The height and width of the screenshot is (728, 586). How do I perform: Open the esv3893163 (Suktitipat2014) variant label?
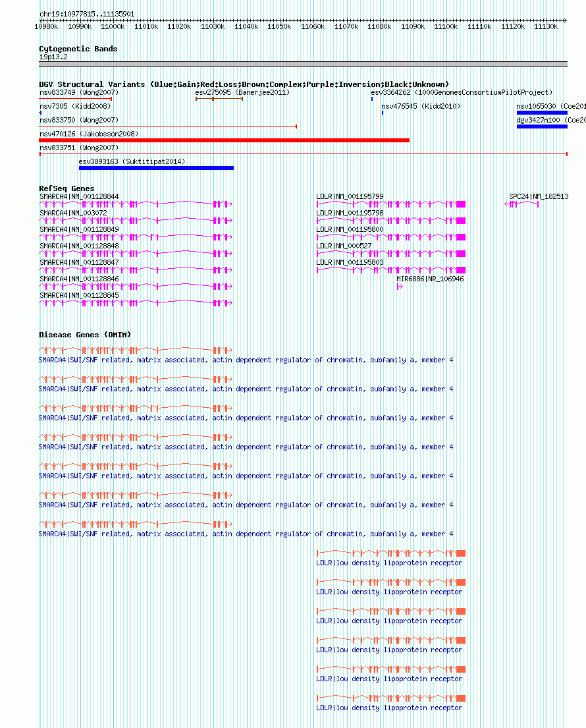point(132,161)
